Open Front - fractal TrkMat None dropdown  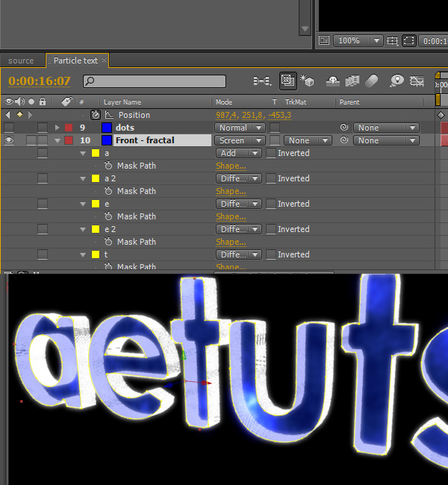308,140
